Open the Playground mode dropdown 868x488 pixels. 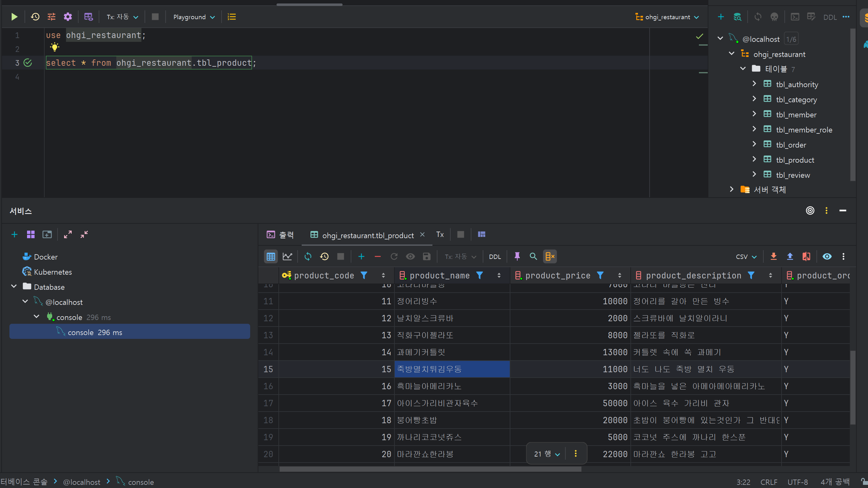pyautogui.click(x=194, y=17)
